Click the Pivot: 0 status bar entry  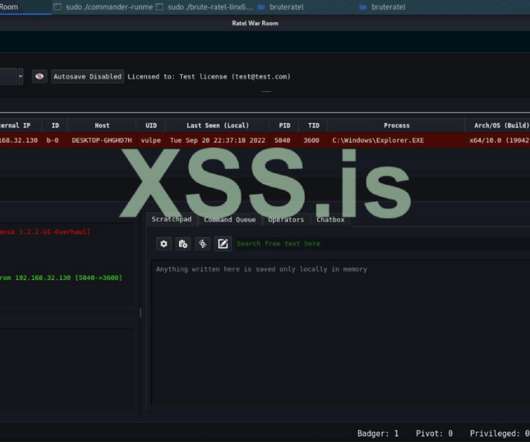(434, 434)
